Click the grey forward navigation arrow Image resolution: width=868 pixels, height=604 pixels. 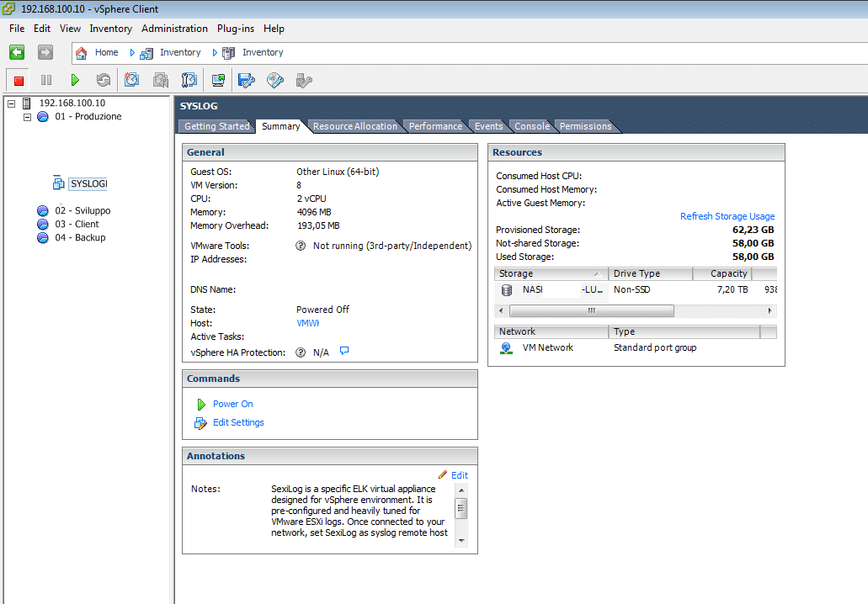[x=45, y=52]
